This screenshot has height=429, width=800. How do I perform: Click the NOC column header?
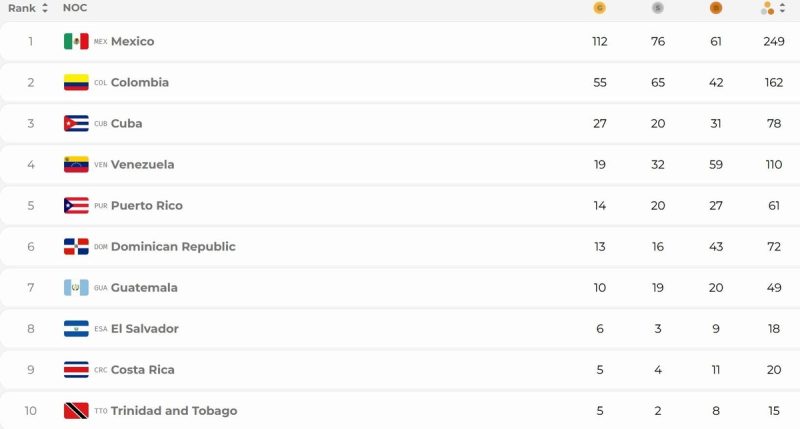click(x=75, y=8)
